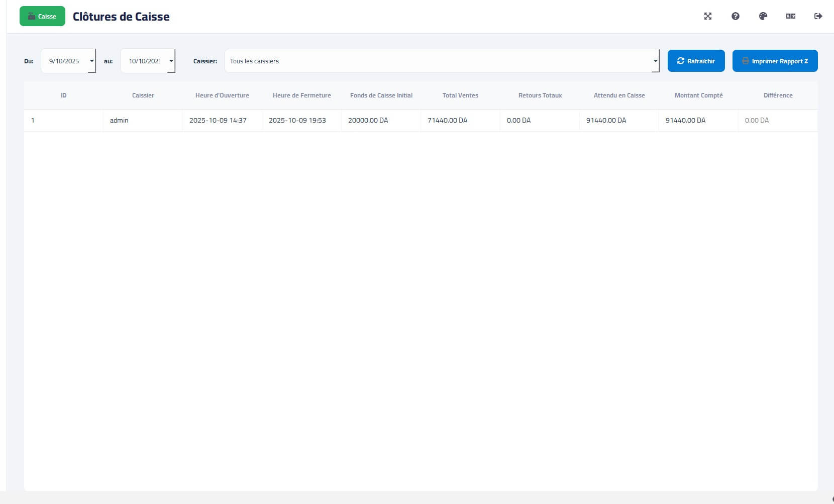Sort by Heure de Fermeture column header
The height and width of the screenshot is (504, 834).
pyautogui.click(x=301, y=95)
